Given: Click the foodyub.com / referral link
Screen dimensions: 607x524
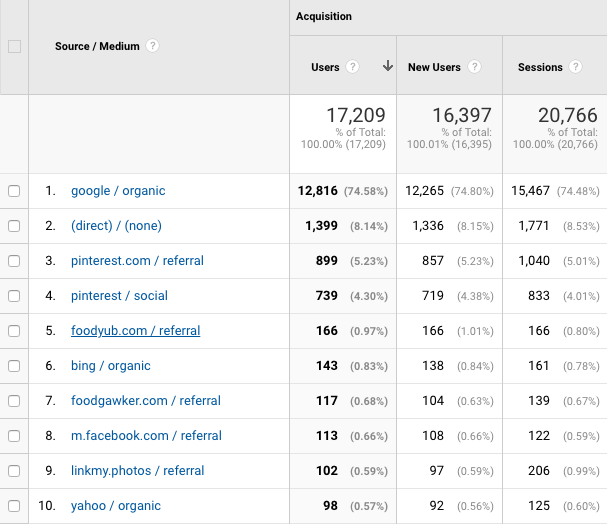Looking at the screenshot, I should pyautogui.click(x=135, y=331).
